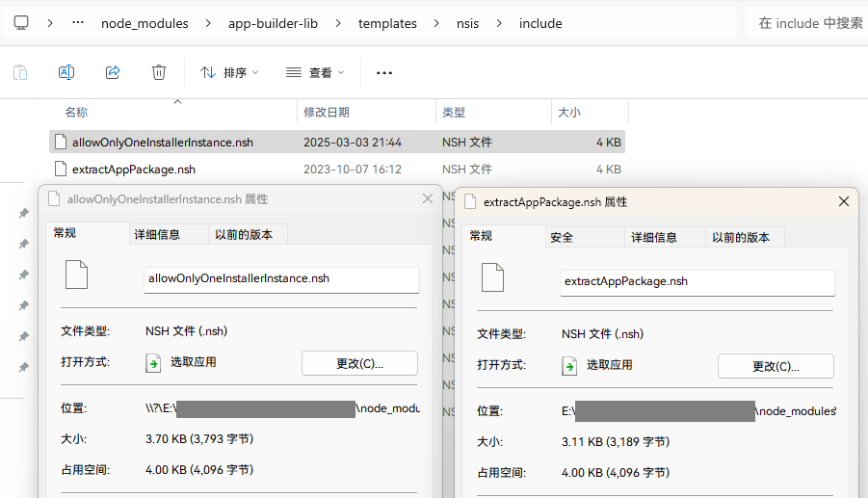Image resolution: width=868 pixels, height=498 pixels.
Task: Click 更改(C)... in the extractAppPackage properties
Action: tap(776, 366)
